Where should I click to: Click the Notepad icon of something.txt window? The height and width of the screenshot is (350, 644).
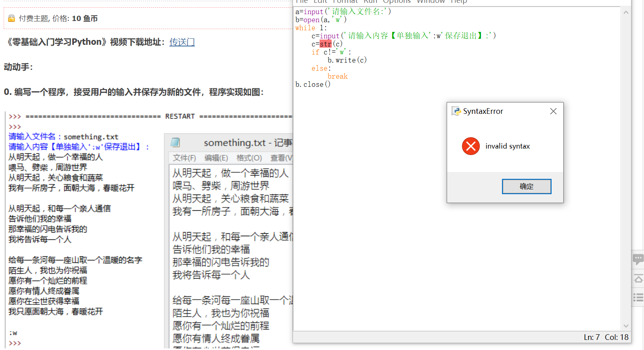[175, 142]
